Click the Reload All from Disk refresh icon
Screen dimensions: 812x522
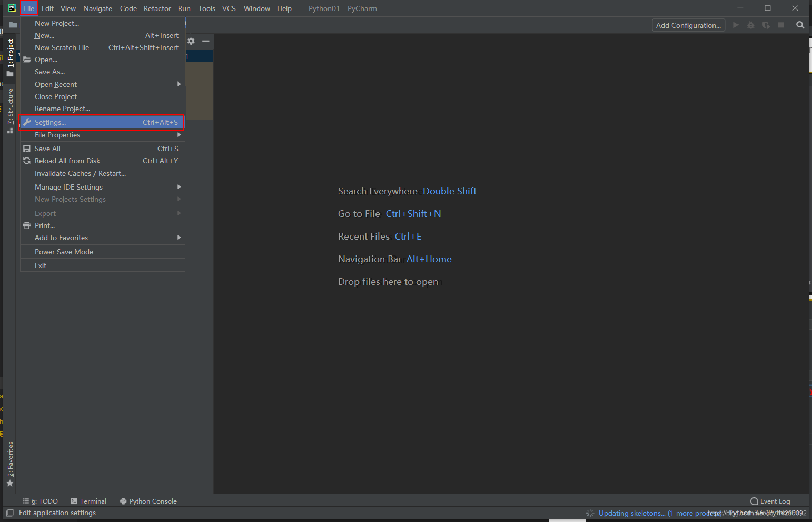(x=27, y=161)
